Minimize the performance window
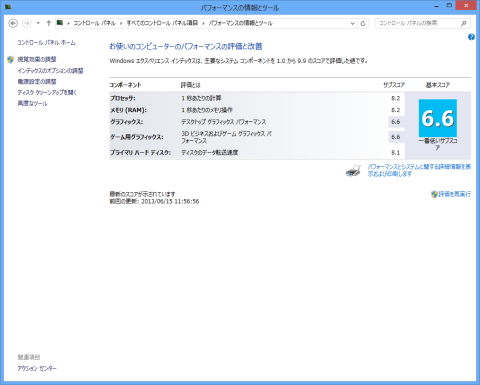Viewport: 480px width, 385px height. (436, 6)
